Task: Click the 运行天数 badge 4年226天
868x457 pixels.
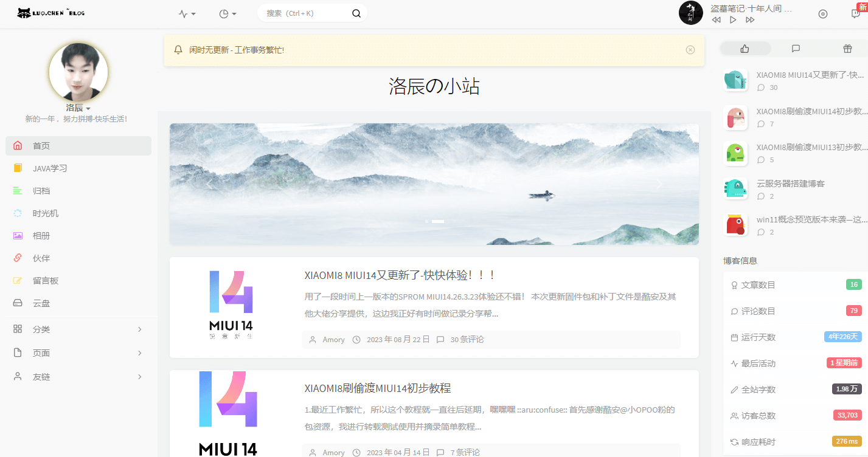Action: click(843, 337)
